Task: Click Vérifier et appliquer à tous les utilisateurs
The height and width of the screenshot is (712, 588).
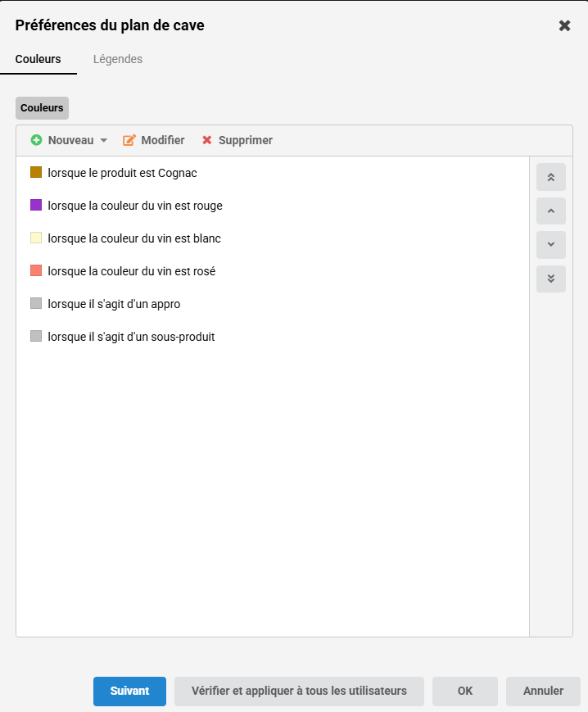Action: pyautogui.click(x=299, y=691)
